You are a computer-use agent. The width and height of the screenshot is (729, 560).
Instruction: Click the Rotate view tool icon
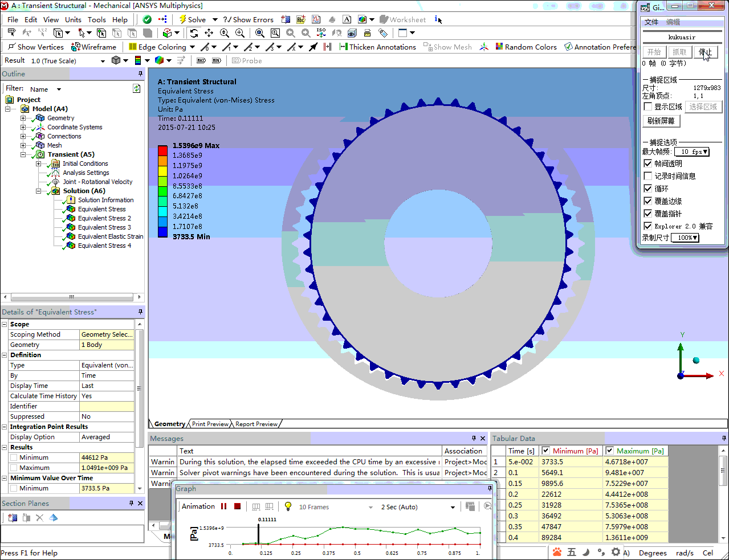(194, 33)
